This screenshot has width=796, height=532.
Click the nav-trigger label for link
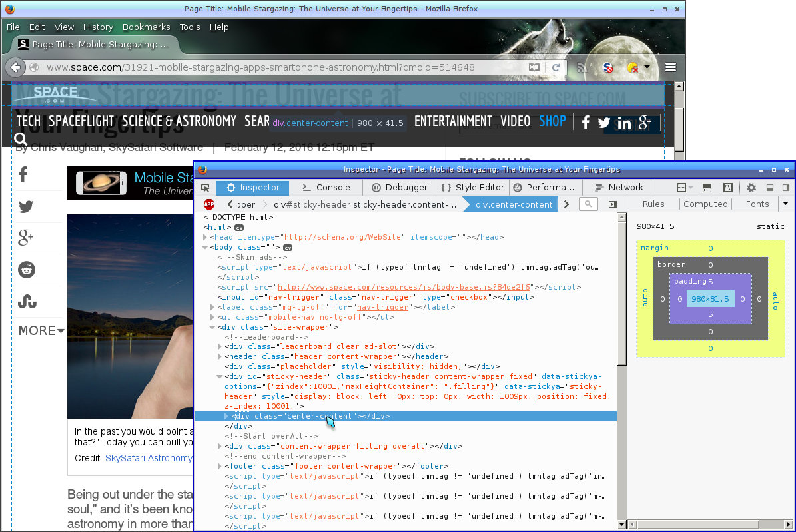pyautogui.click(x=382, y=306)
